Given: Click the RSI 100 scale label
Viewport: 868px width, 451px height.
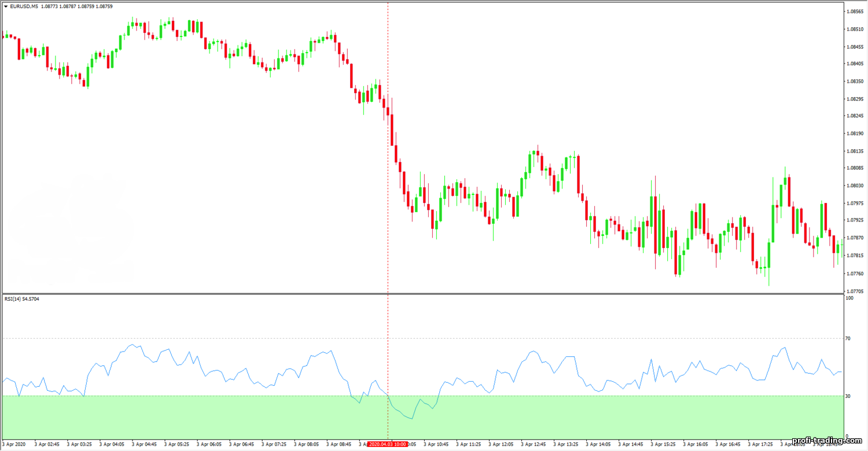Looking at the screenshot, I should (x=849, y=298).
